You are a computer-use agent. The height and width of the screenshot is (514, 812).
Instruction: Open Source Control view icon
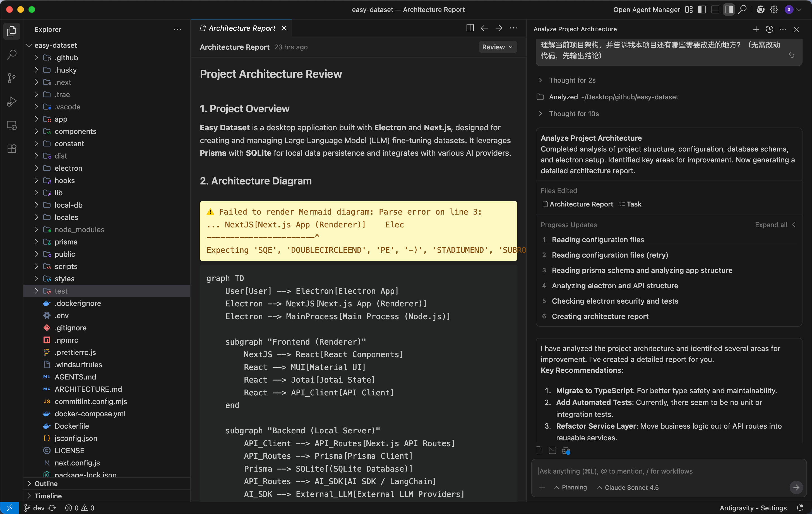[12, 78]
